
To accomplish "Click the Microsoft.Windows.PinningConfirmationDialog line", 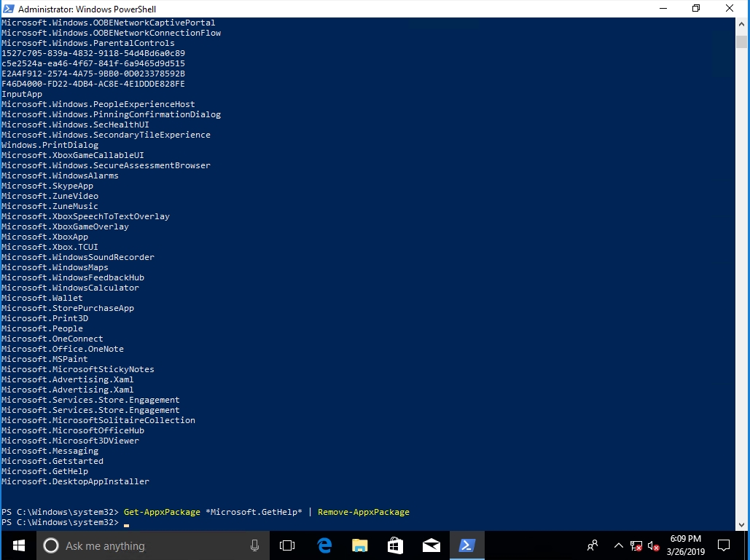I will coord(112,114).
